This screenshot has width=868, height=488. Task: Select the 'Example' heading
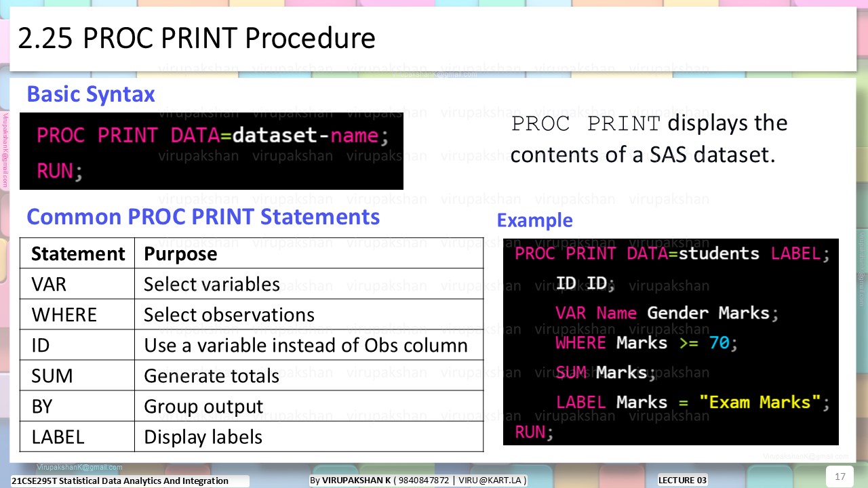coord(534,221)
